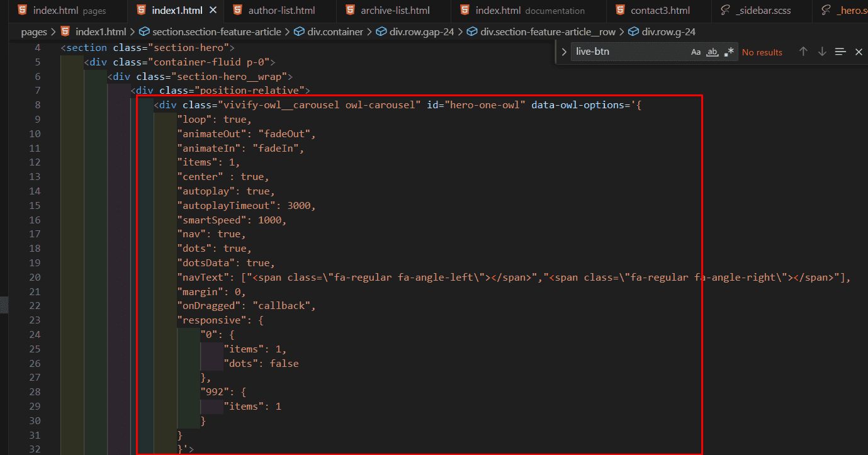
Task: Click cube icon before div.section-feature-article__row breadcrumb
Action: 472,31
